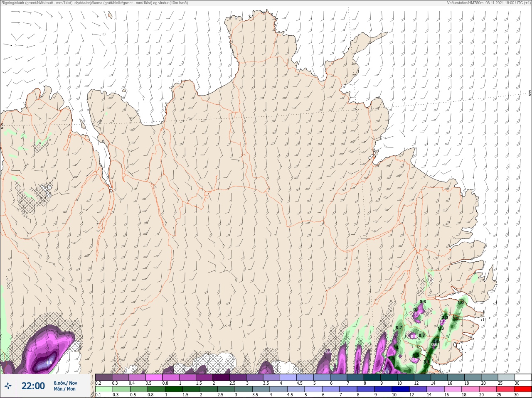Select the darkest purple swatch in the snow legend
The width and height of the screenshot is (532, 398).
click(x=221, y=378)
